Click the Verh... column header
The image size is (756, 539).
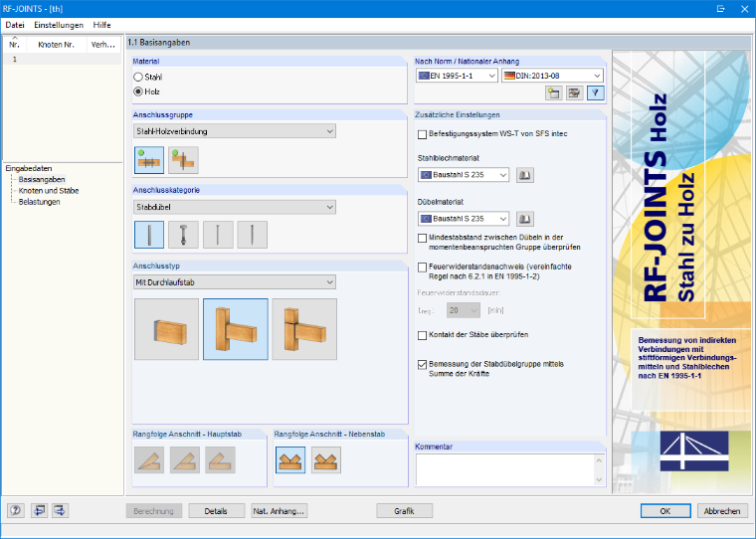coord(103,45)
